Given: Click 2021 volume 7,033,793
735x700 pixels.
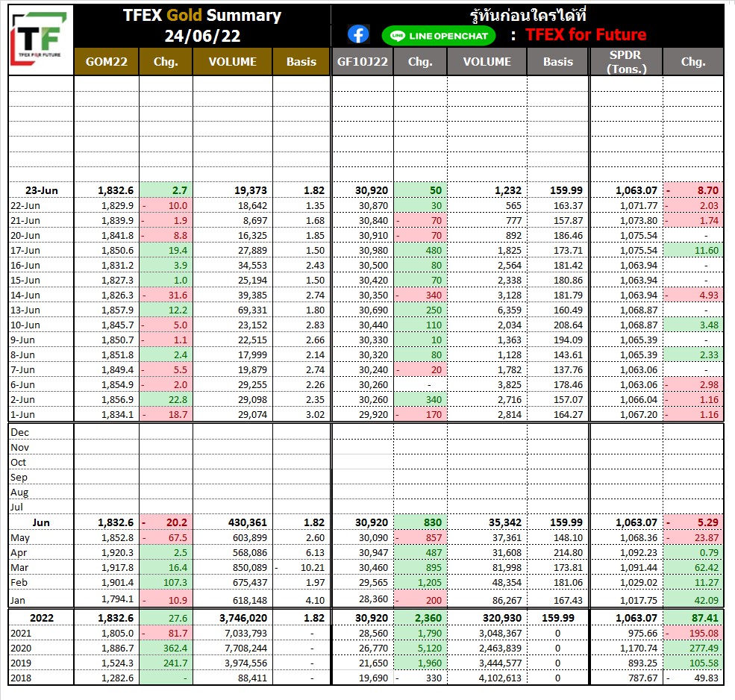Looking at the screenshot, I should tap(246, 633).
